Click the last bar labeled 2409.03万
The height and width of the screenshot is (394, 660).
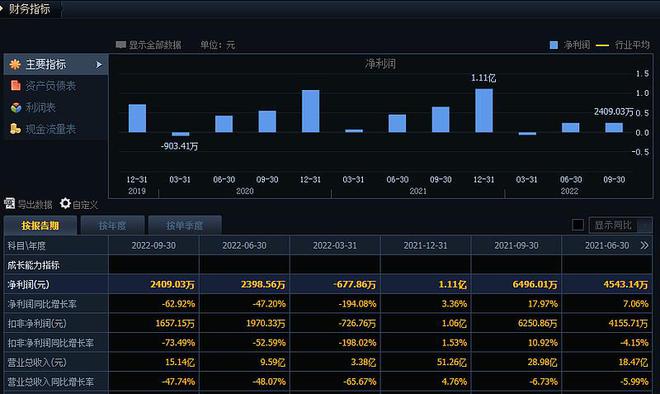tap(614, 128)
